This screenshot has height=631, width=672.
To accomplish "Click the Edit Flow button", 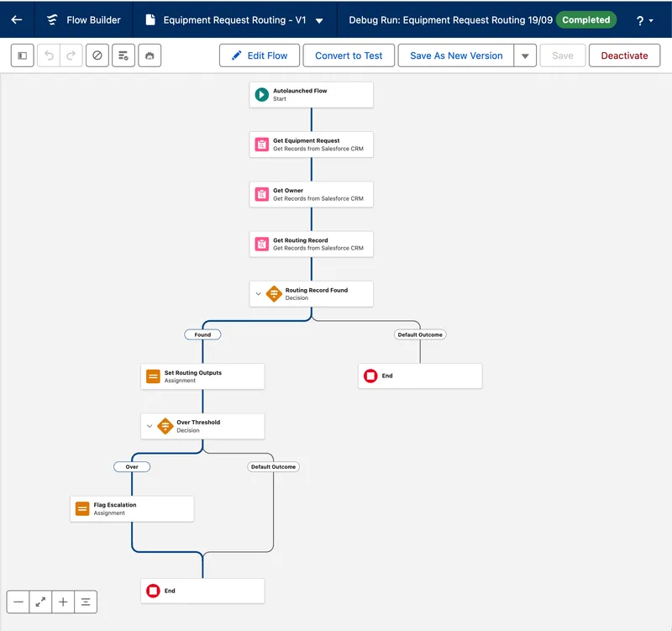I will point(260,55).
